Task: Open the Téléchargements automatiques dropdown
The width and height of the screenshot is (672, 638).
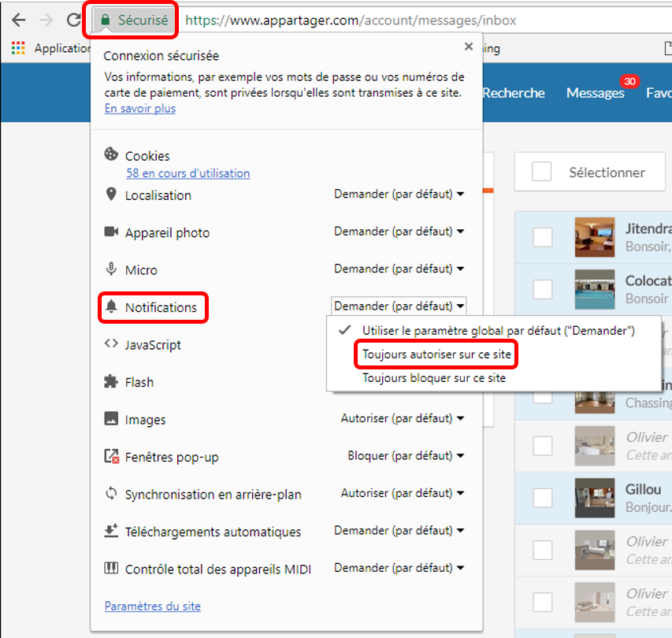Action: coord(399,531)
